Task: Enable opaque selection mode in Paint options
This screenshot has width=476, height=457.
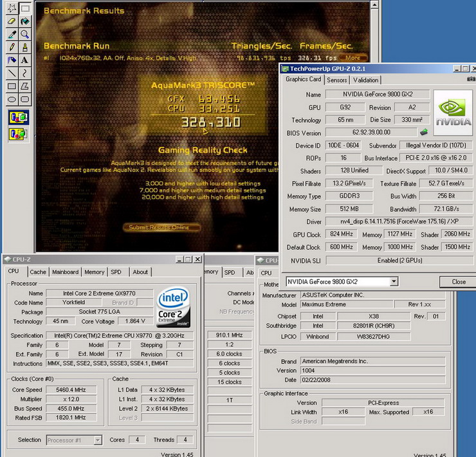Action: pyautogui.click(x=19, y=117)
